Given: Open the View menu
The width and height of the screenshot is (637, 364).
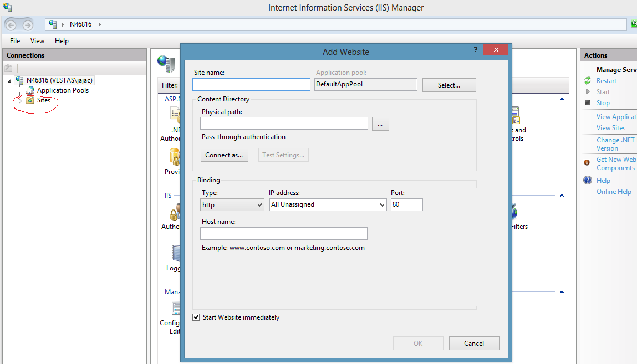Looking at the screenshot, I should pos(37,40).
